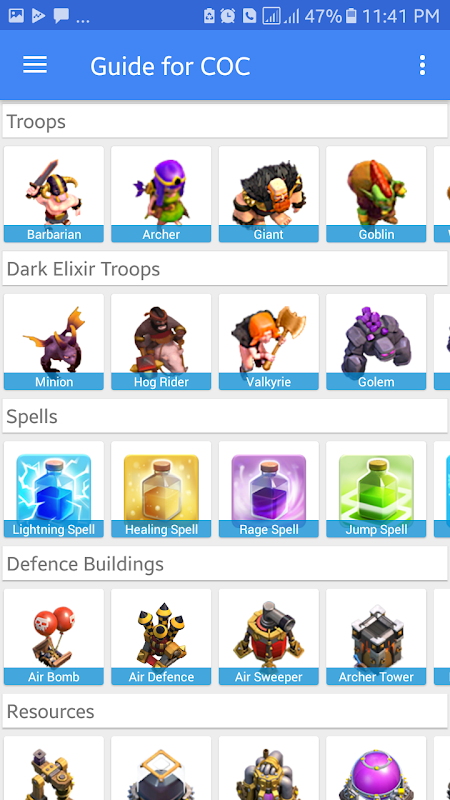Open the hamburger navigation menu
This screenshot has height=800, width=450.
coord(35,65)
